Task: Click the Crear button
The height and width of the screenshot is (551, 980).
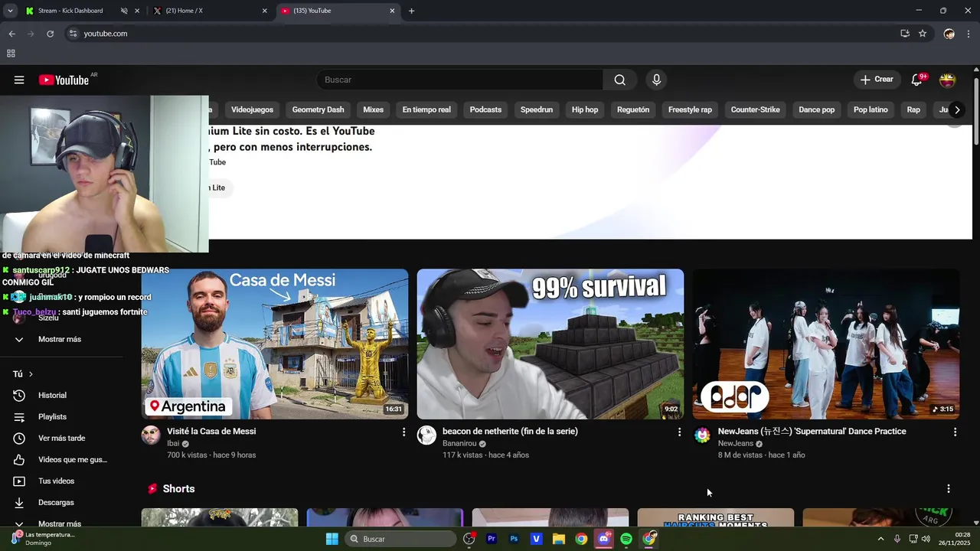Action: (x=876, y=80)
